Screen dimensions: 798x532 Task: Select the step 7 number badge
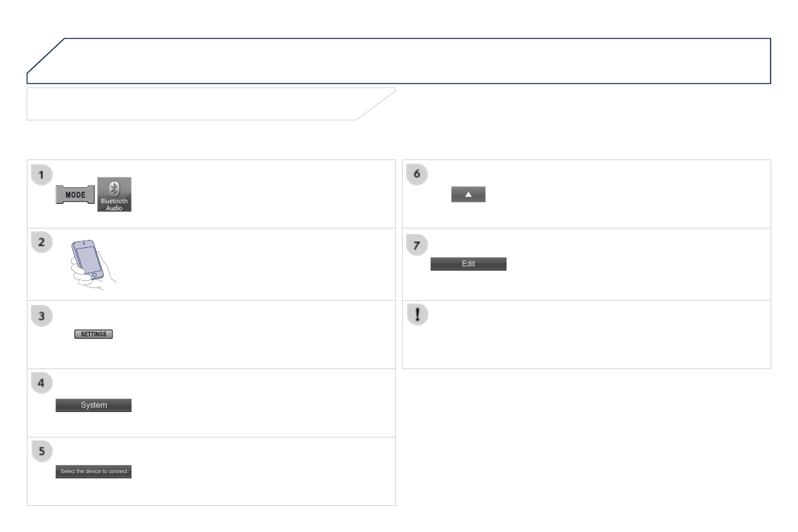point(417,244)
